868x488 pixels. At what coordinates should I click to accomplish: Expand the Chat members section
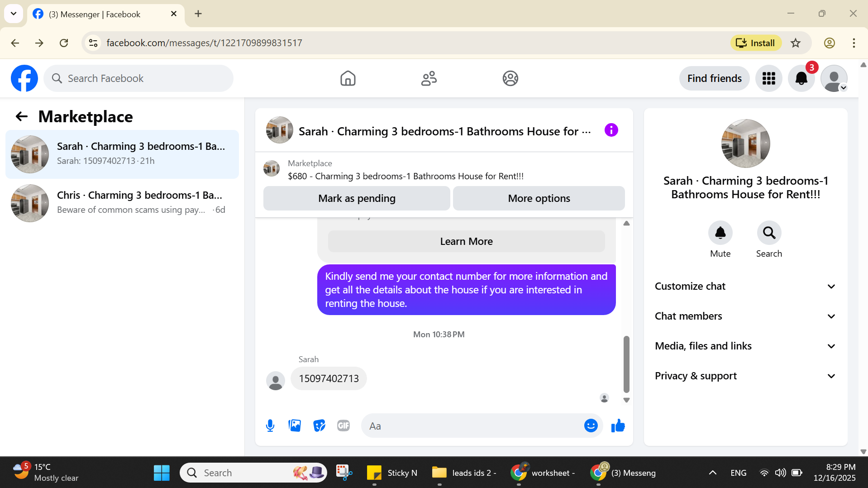click(x=745, y=316)
